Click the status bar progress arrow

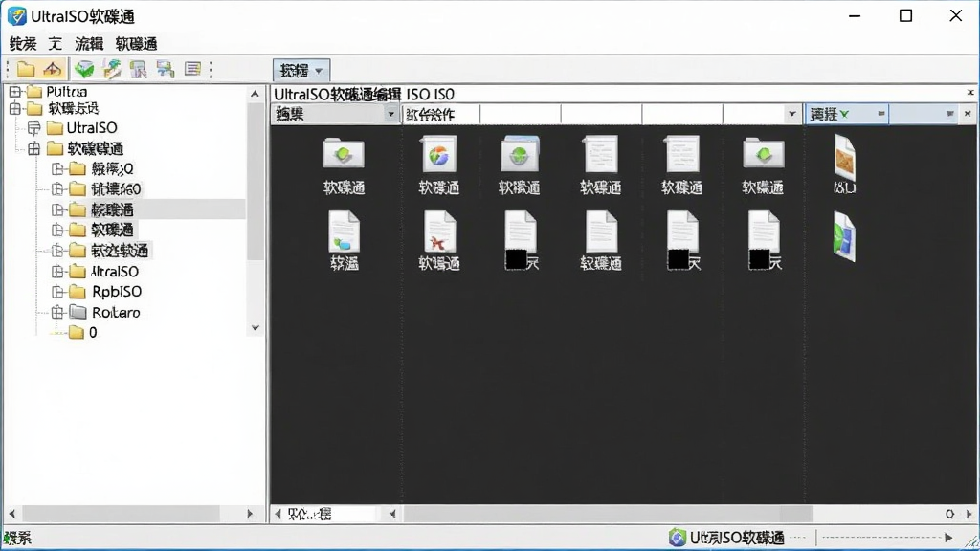[x=948, y=538]
